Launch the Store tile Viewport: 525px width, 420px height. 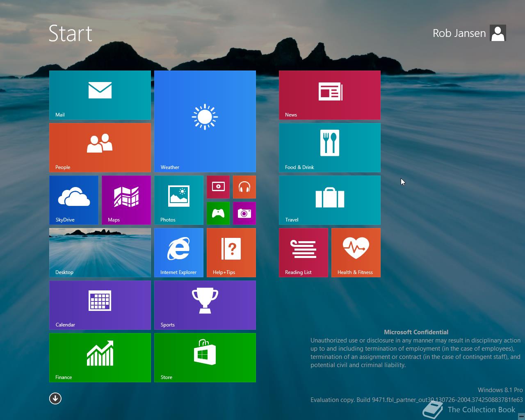click(x=205, y=358)
